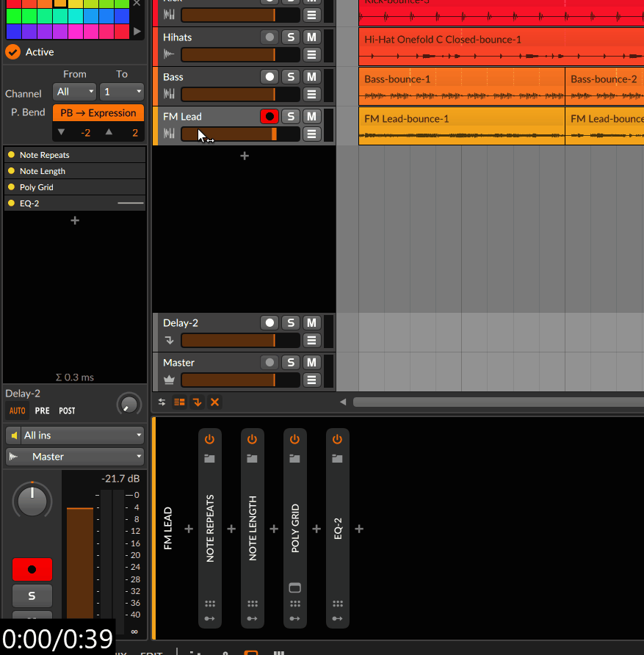Expand more colors palette arrow
The width and height of the screenshot is (644, 655).
(137, 32)
